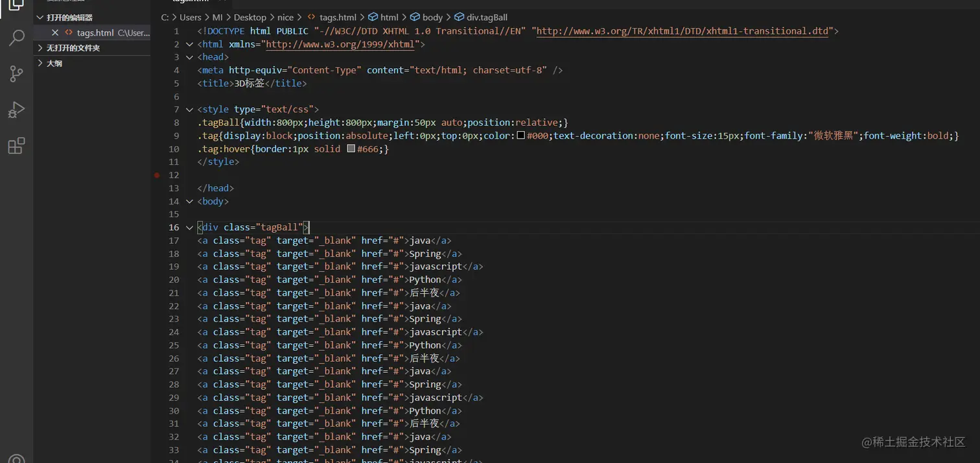
Task: Click the java text on line 17
Action: point(419,241)
